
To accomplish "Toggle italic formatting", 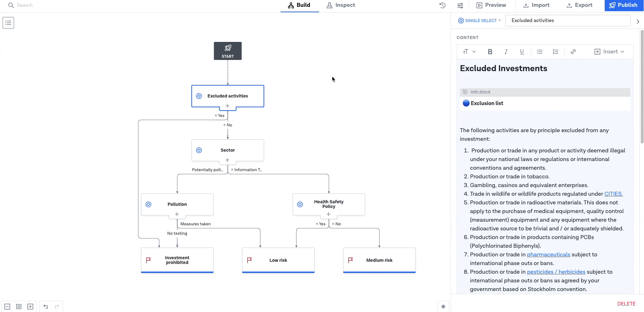I will point(506,52).
